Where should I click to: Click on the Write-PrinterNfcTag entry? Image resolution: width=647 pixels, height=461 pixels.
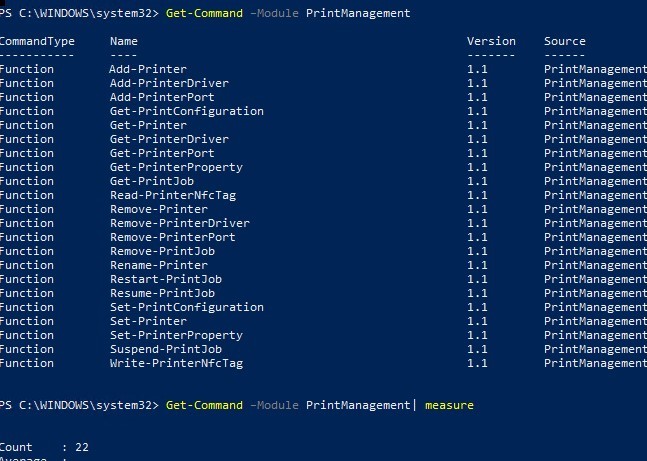[x=175, y=363]
